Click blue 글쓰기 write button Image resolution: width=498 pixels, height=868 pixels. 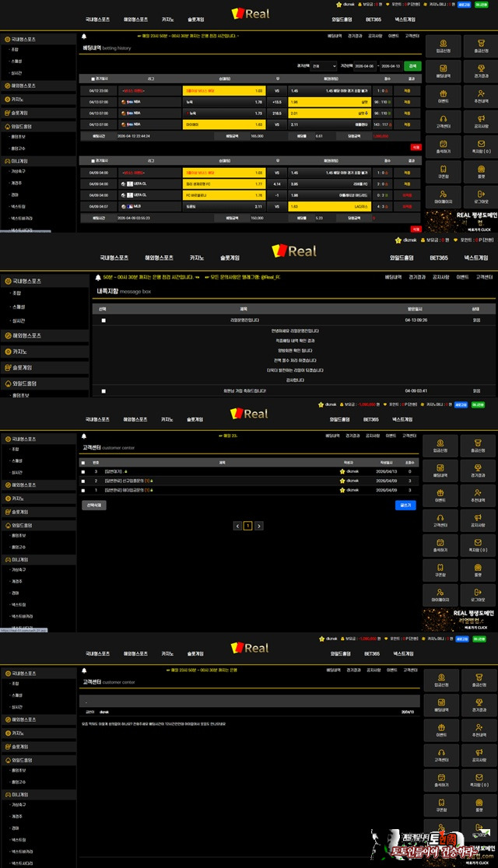tap(405, 506)
